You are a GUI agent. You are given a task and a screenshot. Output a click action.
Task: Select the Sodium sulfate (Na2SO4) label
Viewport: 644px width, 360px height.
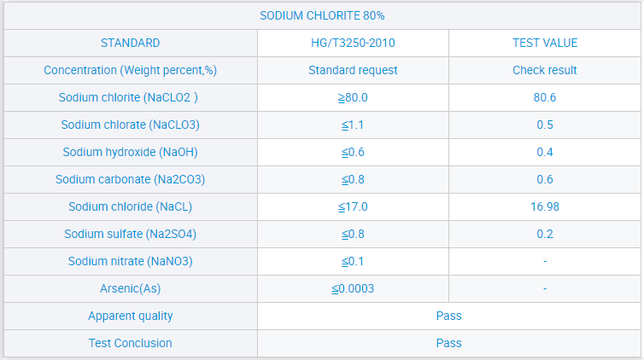click(x=130, y=234)
